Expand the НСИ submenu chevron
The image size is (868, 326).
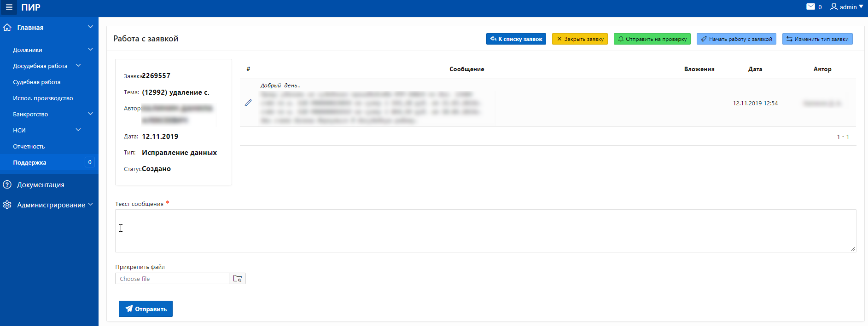coord(78,130)
